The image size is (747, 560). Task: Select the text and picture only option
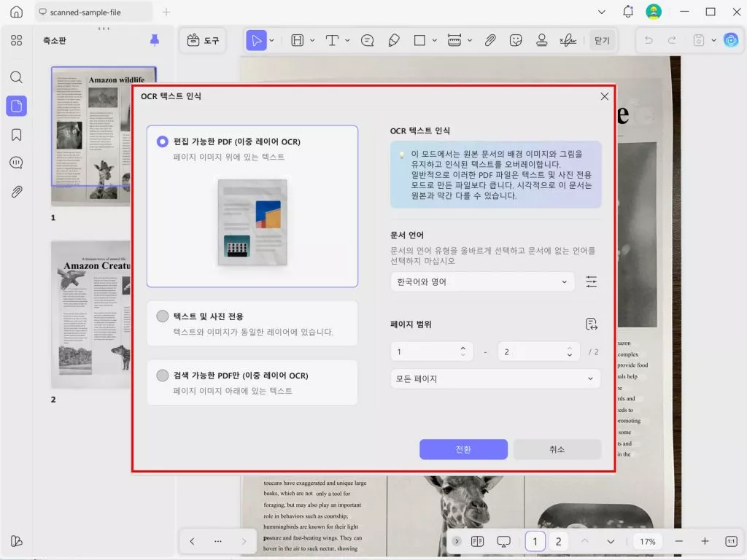[252, 323]
